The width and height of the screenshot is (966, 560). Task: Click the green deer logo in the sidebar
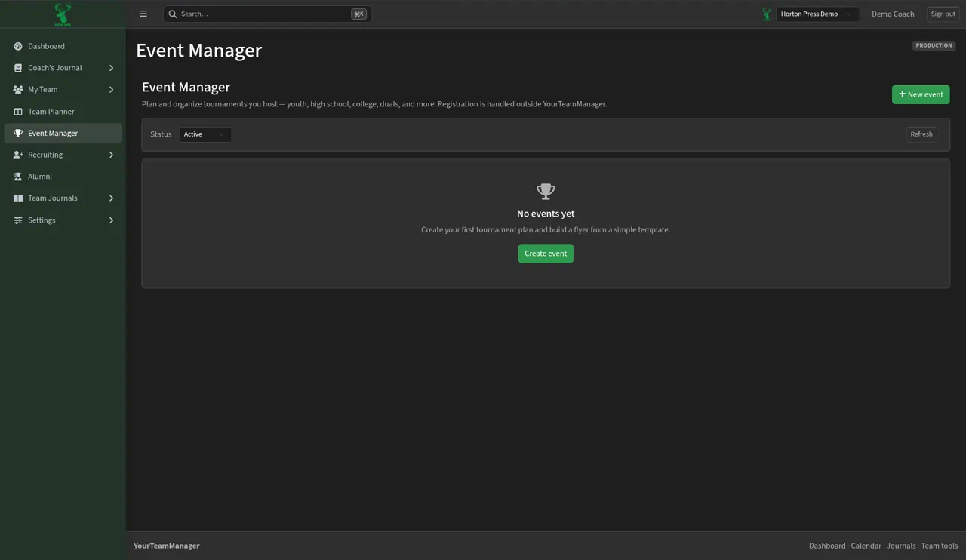(x=63, y=14)
